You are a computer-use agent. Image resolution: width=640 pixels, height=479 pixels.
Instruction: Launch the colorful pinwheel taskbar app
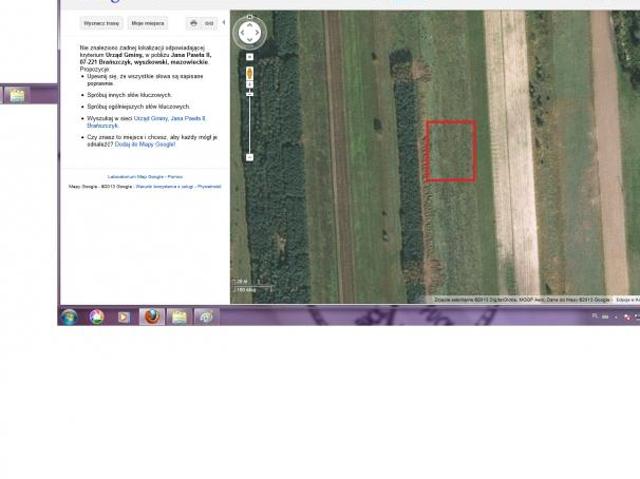pyautogui.click(x=97, y=317)
